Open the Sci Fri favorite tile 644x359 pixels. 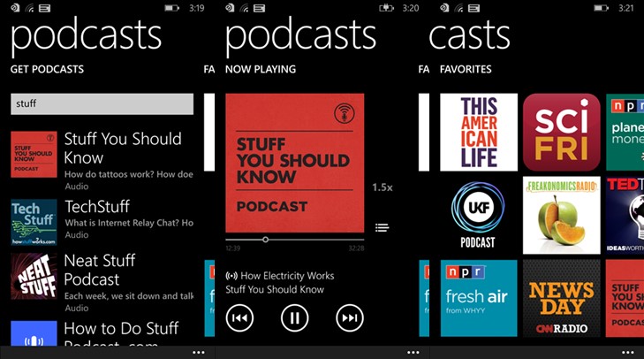click(562, 132)
